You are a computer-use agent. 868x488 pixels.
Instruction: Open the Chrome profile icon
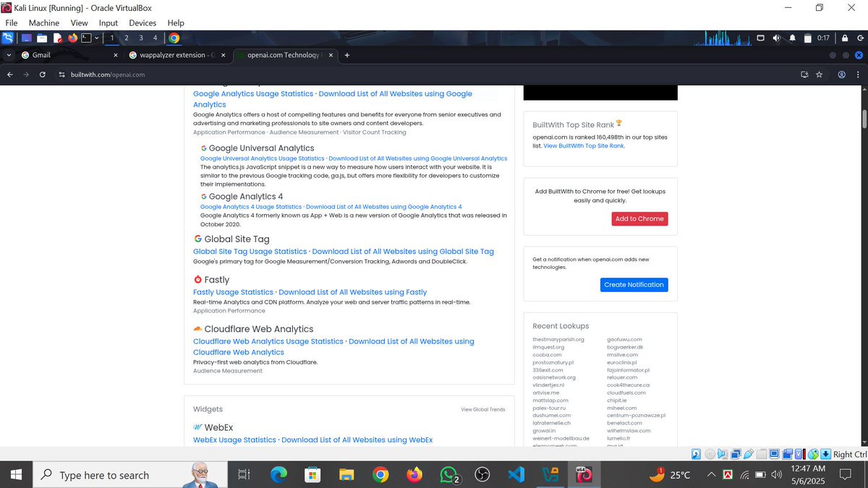point(842,74)
